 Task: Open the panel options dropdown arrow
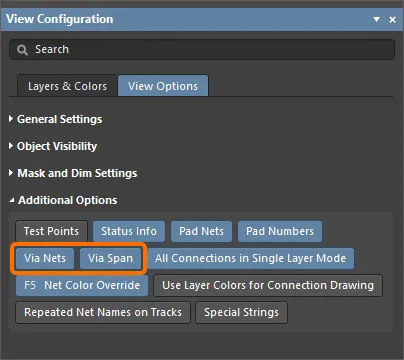376,19
